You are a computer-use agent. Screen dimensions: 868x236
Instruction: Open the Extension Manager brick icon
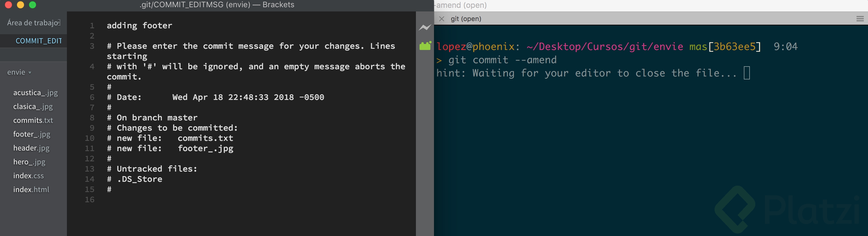coord(425,46)
